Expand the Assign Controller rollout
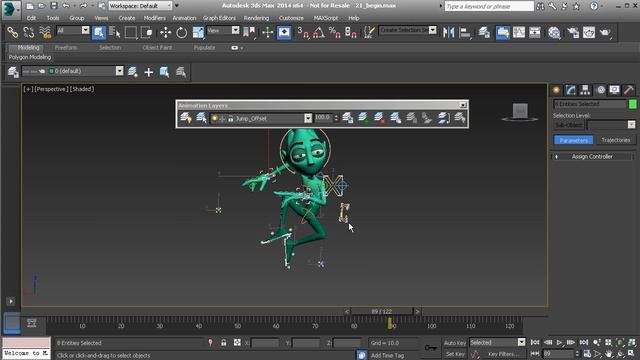The width and height of the screenshot is (640, 360). pyautogui.click(x=592, y=156)
